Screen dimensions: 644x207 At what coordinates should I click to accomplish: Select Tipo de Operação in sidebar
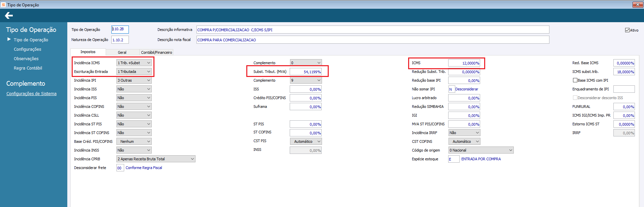coord(31,40)
